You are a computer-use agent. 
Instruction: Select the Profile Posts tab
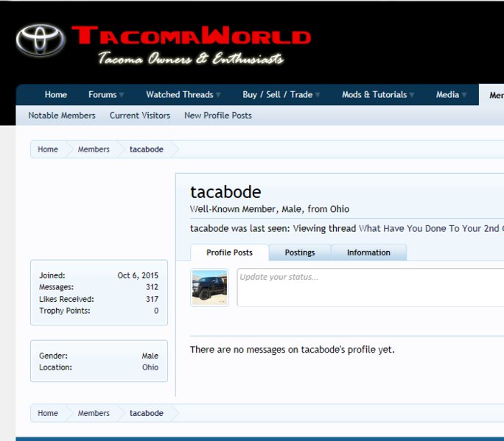(229, 253)
